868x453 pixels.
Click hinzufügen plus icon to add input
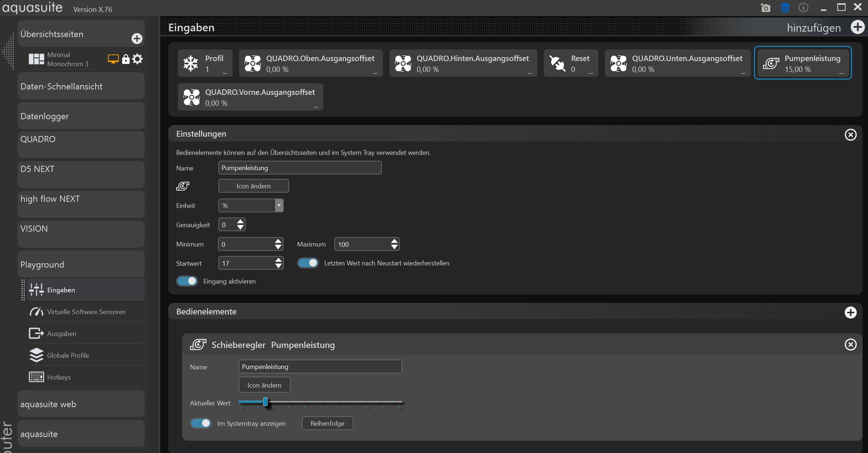857,27
